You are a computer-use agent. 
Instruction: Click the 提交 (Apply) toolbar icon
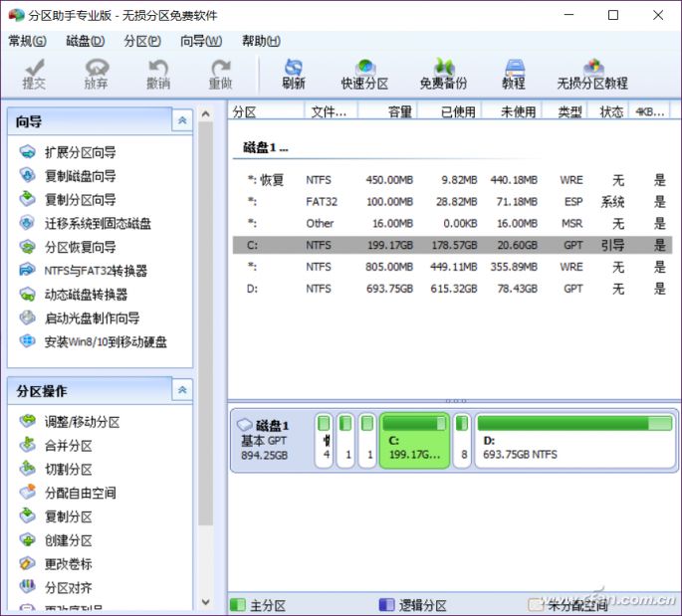(x=34, y=74)
